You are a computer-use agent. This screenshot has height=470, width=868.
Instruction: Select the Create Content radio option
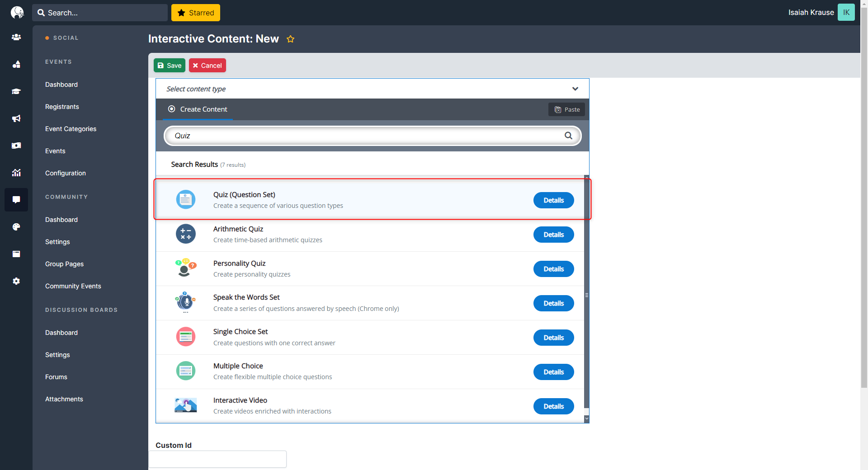172,109
